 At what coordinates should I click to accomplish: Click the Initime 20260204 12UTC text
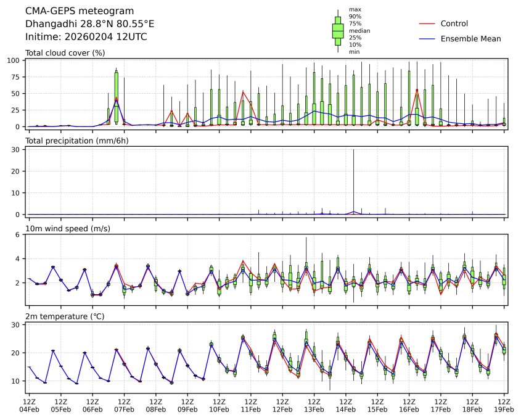tap(86, 37)
